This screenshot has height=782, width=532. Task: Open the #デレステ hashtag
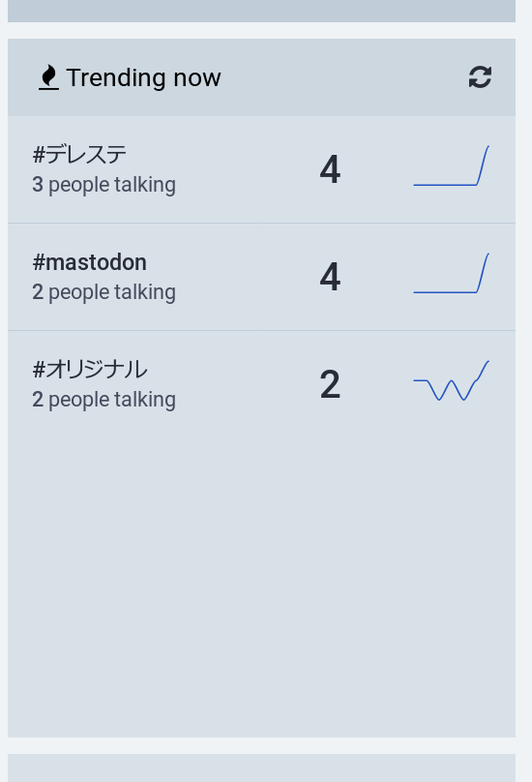click(x=79, y=154)
